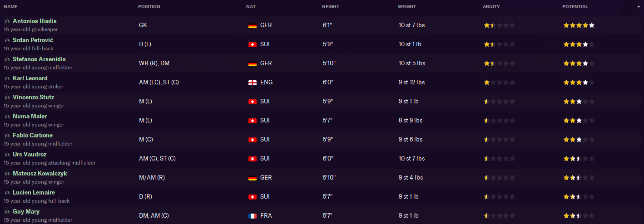Click the person icon beside Urs Vaudroz

(x=7, y=155)
